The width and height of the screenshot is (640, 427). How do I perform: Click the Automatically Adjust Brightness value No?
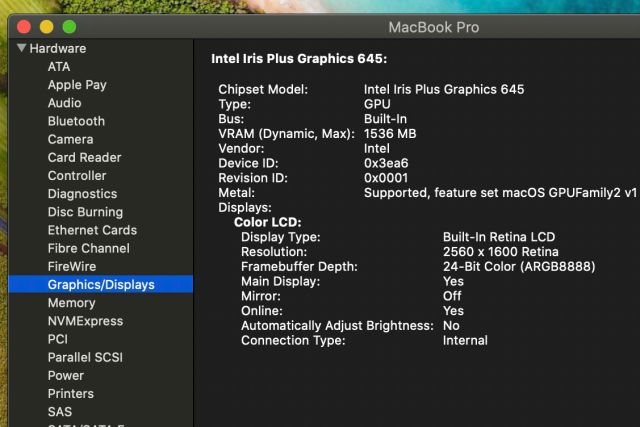tap(451, 325)
